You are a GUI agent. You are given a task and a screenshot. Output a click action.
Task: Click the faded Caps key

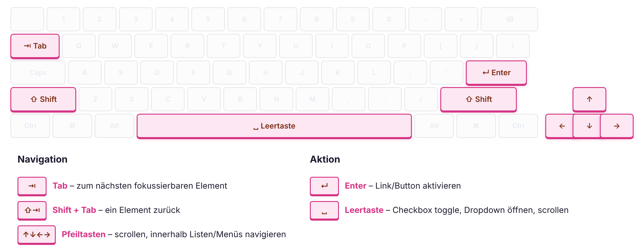pos(38,73)
